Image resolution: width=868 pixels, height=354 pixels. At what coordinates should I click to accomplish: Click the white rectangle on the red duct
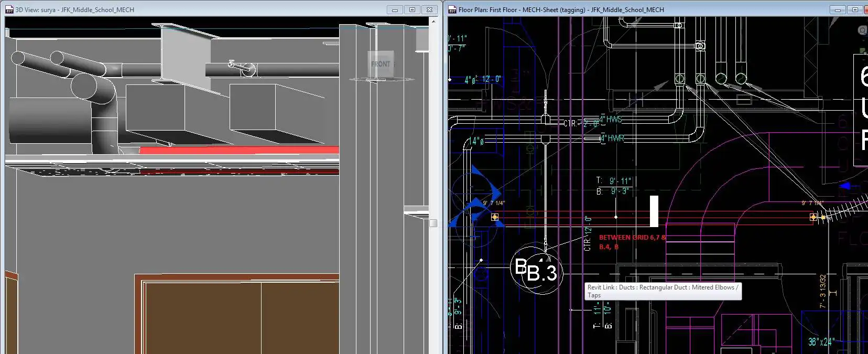point(654,211)
